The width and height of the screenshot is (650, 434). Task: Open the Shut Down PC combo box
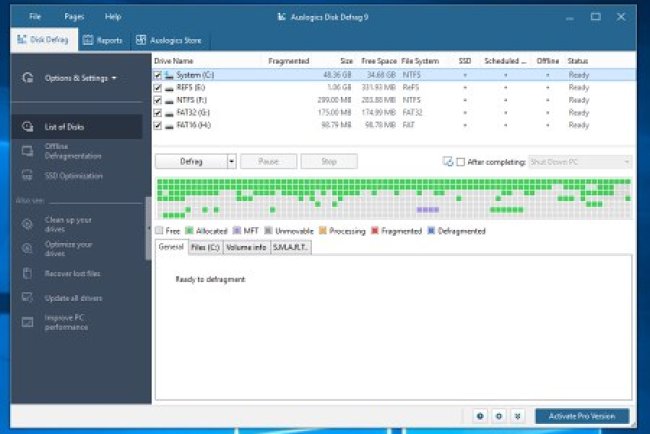pyautogui.click(x=580, y=162)
